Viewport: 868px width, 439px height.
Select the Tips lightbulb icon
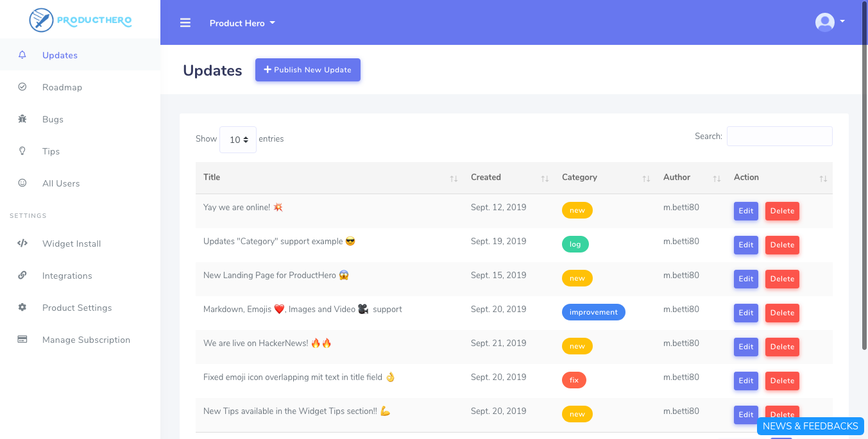22,151
